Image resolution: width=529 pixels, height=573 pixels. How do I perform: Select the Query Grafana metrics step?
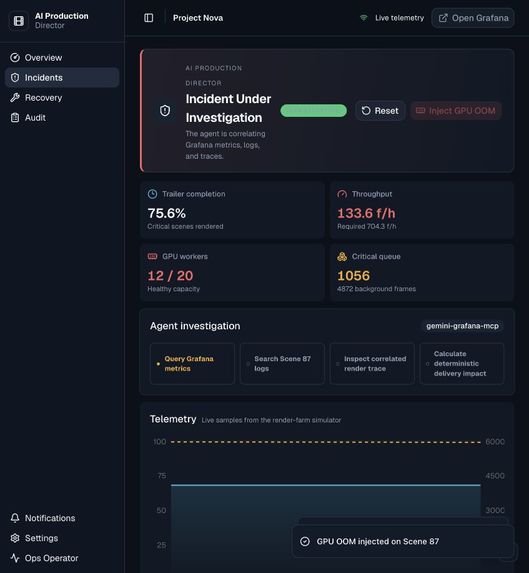(192, 364)
